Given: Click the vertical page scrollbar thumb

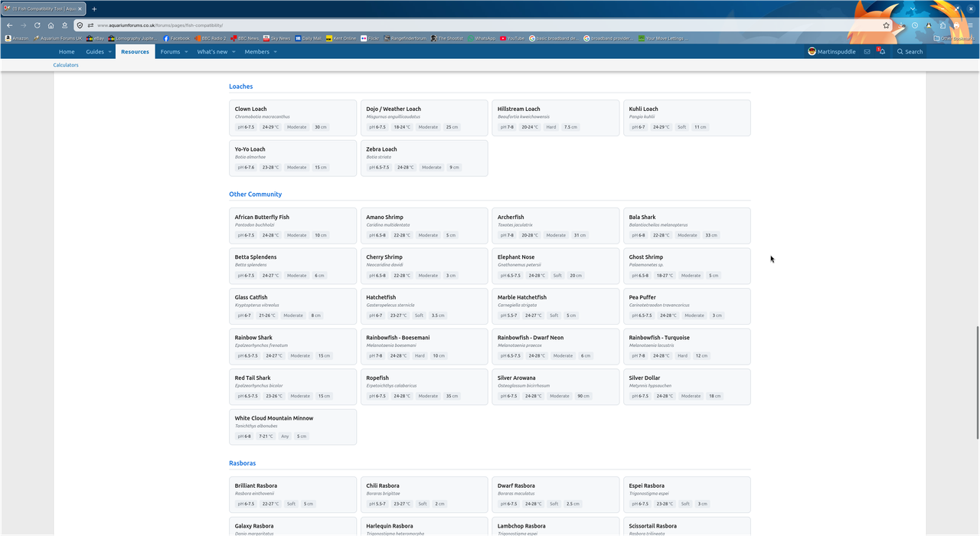Looking at the screenshot, I should tap(977, 382).
